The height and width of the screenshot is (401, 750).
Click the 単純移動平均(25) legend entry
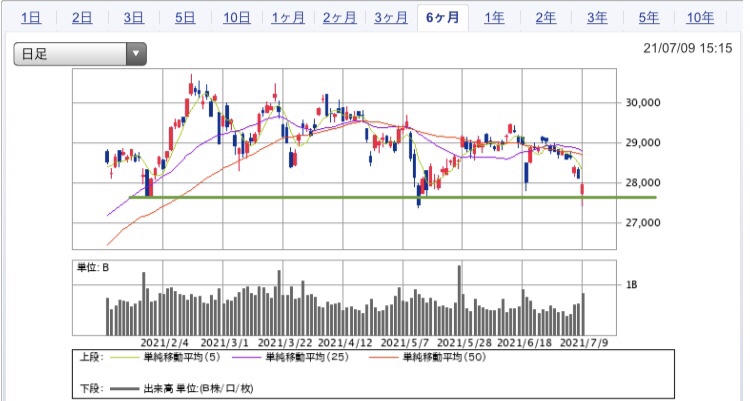point(290,357)
